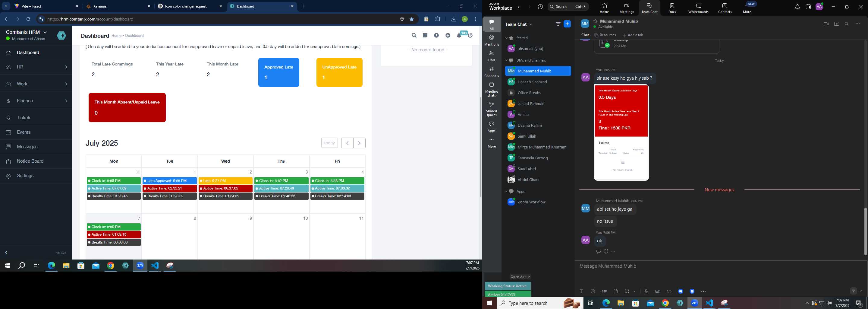Open the HRM dashboard search icon

point(414,35)
